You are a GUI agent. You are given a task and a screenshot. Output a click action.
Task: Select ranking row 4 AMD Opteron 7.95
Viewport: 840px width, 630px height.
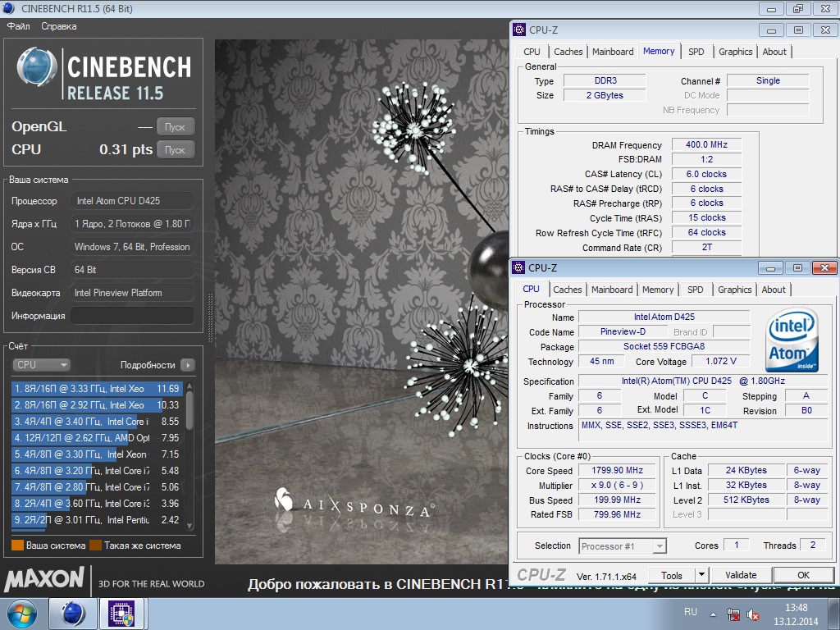coord(97,438)
